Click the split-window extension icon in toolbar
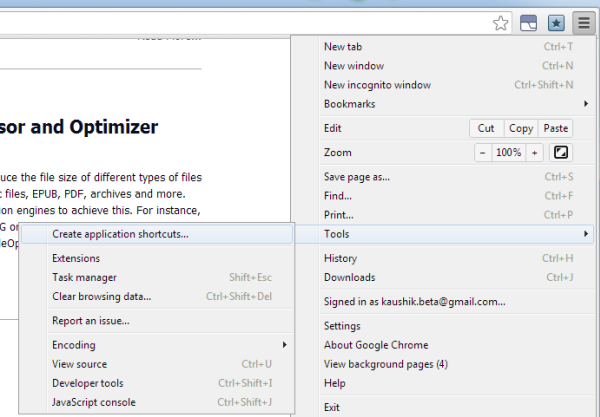Viewport: 600px width, 417px height. coord(528,23)
